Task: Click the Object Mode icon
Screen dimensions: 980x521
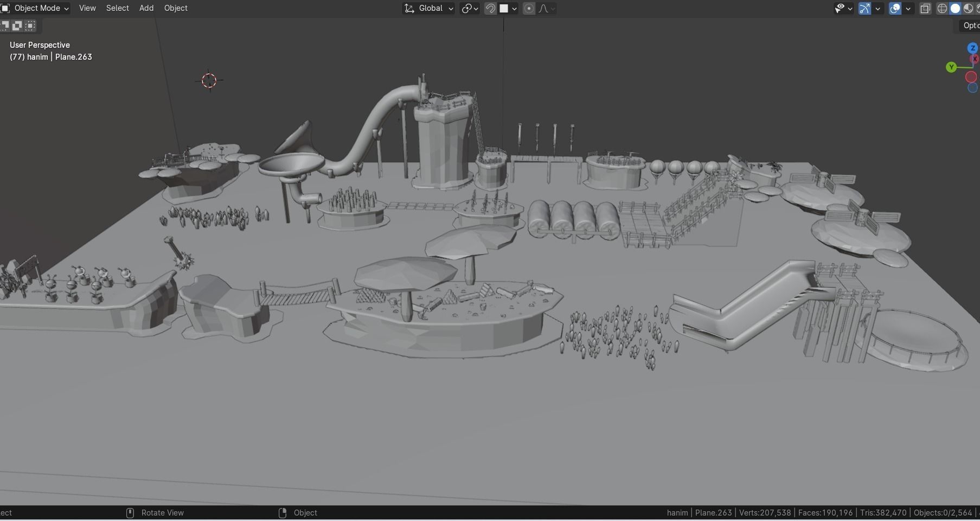Action: tap(5, 8)
